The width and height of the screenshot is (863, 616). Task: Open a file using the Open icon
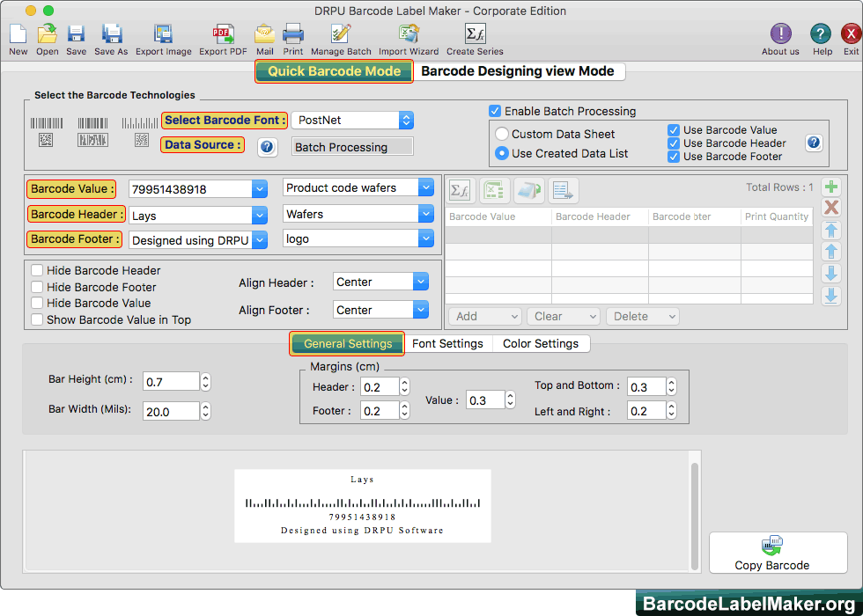tap(48, 34)
